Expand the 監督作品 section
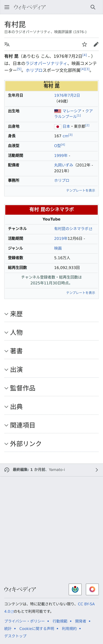Viewport: 103px width, 644px height. click(51, 388)
